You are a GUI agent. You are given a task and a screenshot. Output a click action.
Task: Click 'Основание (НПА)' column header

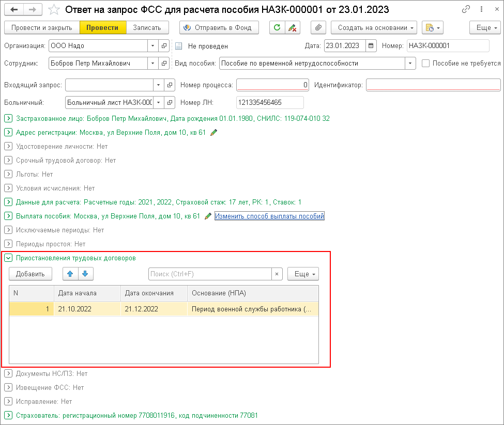[253, 293]
